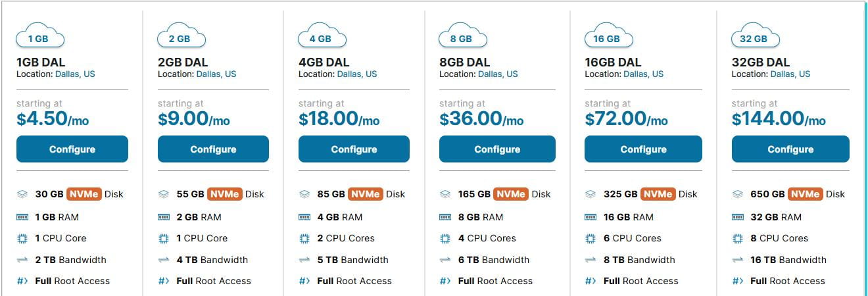868x296 pixels.
Task: Click root access icon in 16GB DAL plan
Action: coord(591,281)
